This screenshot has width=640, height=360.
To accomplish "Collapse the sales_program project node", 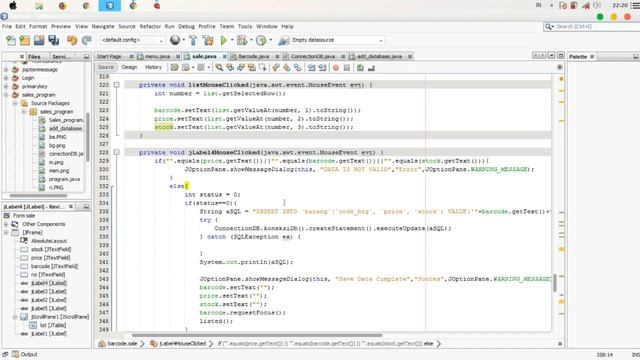I will (x=6, y=95).
